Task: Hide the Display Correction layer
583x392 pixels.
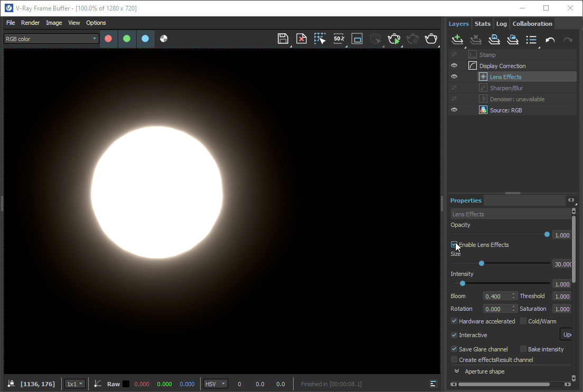Action: pos(454,65)
